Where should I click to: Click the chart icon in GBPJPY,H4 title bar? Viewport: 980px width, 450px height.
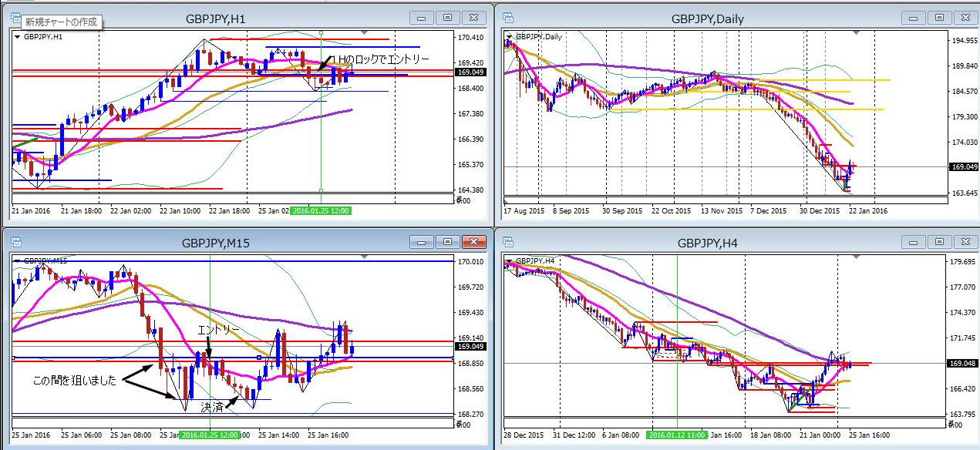(x=510, y=243)
